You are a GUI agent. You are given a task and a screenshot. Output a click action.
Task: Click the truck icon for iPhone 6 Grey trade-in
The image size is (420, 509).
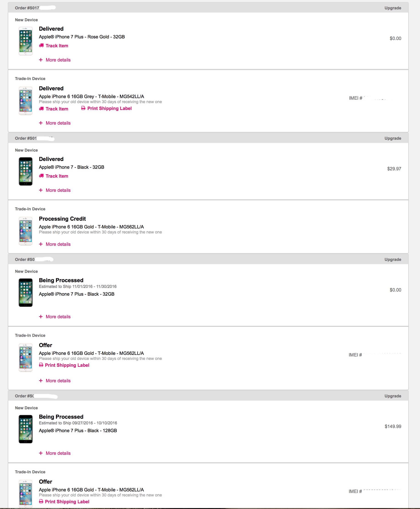(41, 109)
